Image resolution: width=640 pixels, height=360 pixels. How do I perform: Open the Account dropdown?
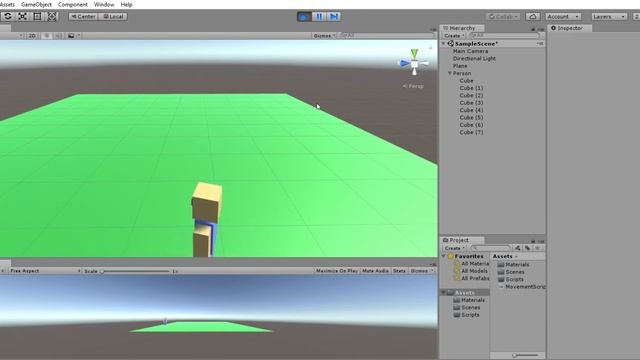click(563, 16)
